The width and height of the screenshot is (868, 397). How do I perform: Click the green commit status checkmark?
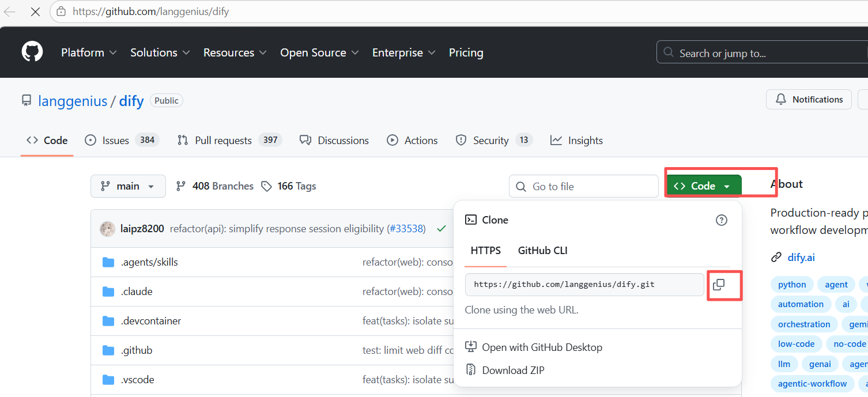point(441,229)
